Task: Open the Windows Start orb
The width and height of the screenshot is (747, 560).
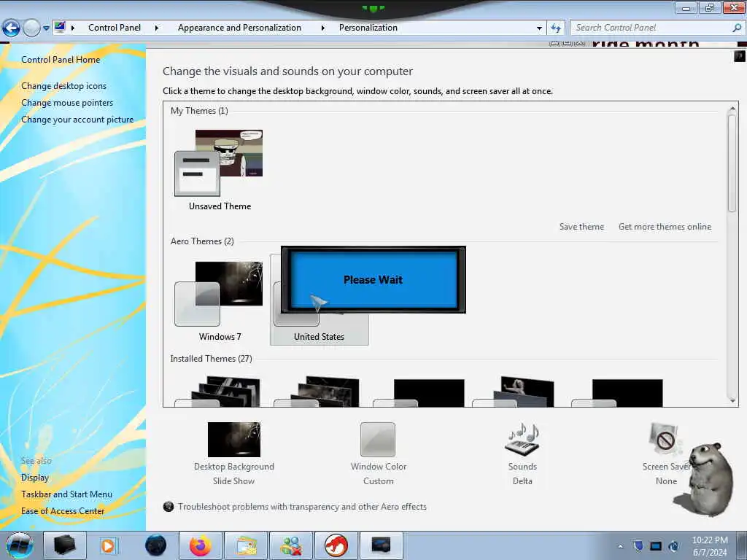Action: (20, 545)
